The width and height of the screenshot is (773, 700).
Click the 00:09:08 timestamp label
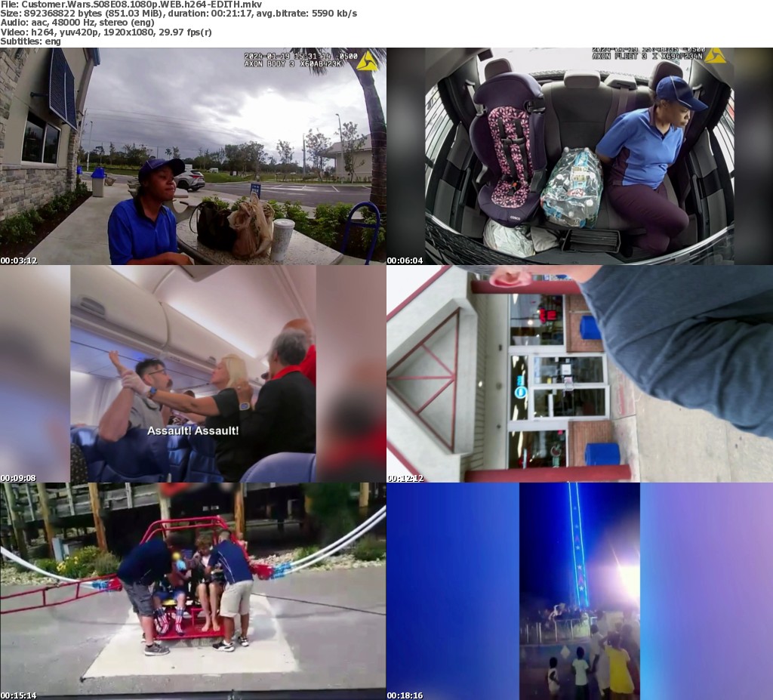(x=19, y=478)
